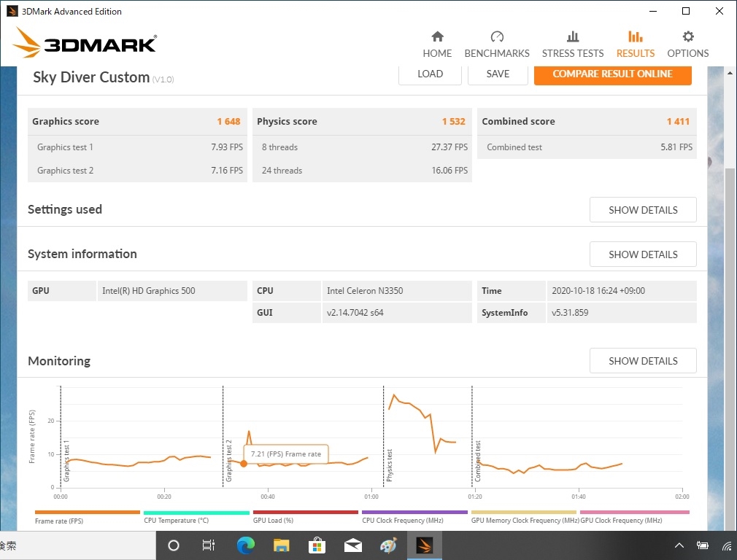
Task: Click the Combined score value 1 411
Action: (x=678, y=122)
